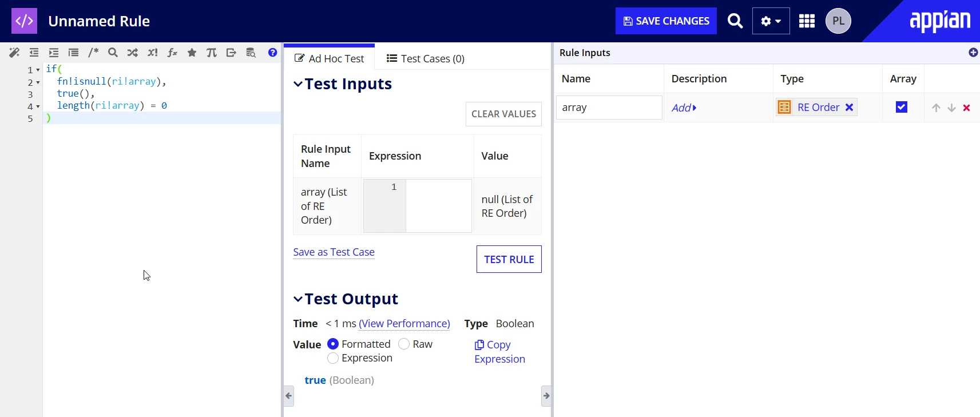Click the pi constant icon
Screen dimensions: 980x417
coord(212,53)
